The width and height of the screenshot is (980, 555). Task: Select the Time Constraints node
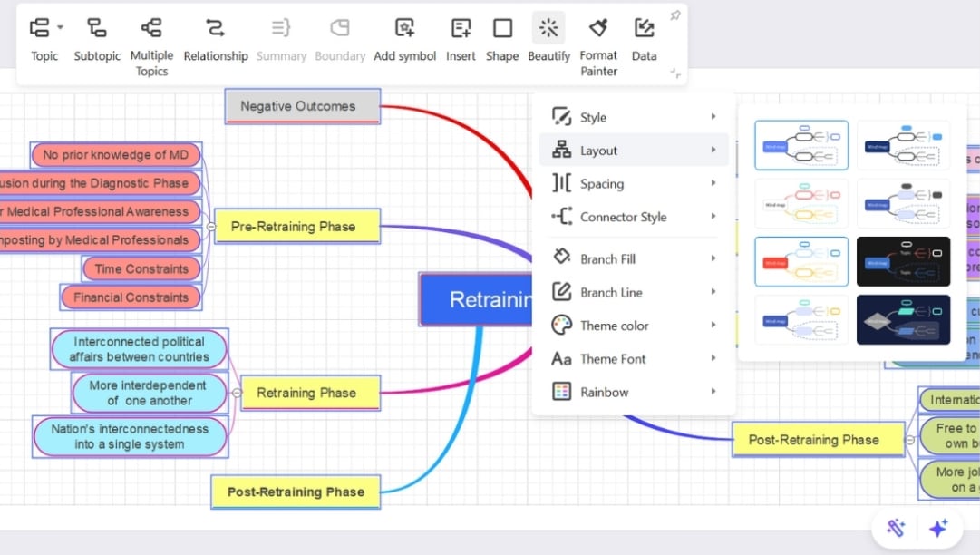coord(141,268)
